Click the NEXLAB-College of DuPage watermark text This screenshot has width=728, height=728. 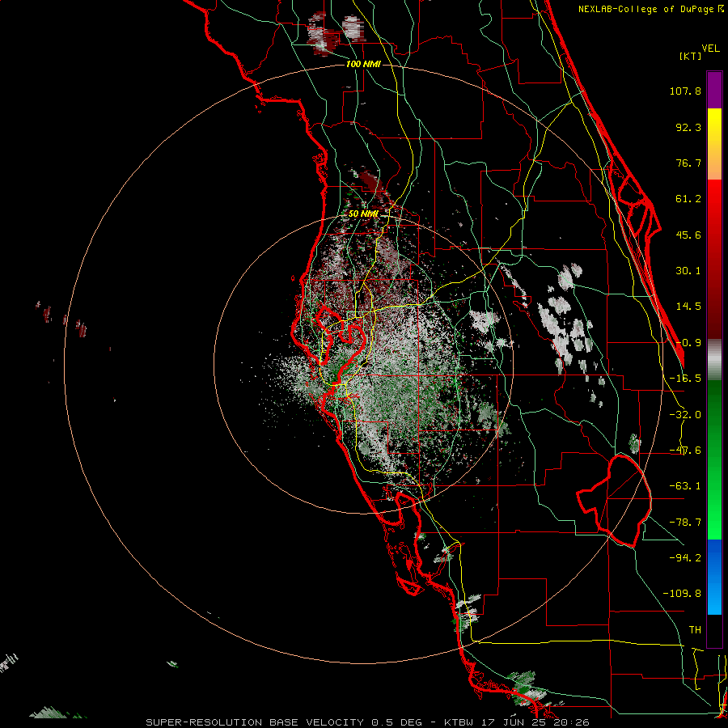(x=650, y=9)
